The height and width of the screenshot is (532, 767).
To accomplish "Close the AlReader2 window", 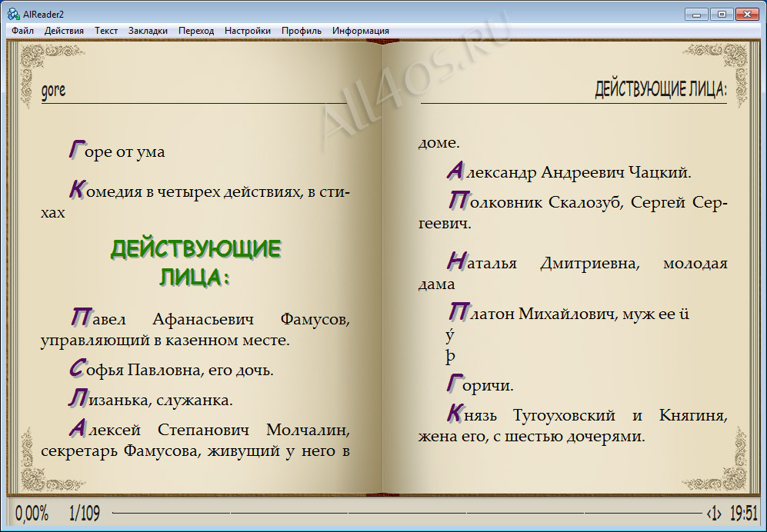I will point(747,14).
